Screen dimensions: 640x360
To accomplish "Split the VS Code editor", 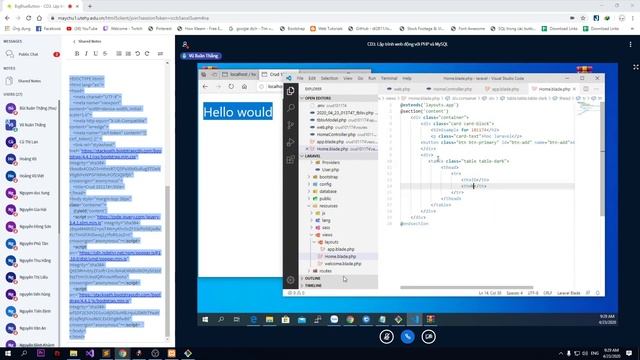I will (x=586, y=89).
